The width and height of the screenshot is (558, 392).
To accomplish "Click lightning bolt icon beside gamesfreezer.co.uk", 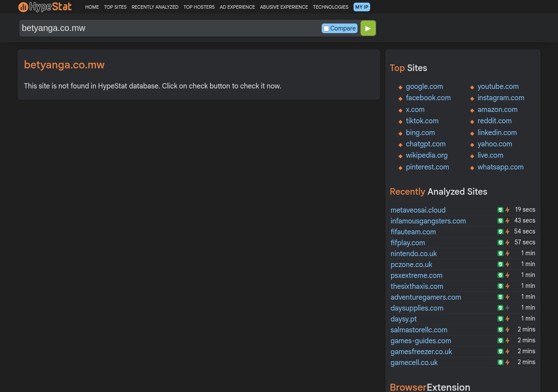I will tap(507, 351).
